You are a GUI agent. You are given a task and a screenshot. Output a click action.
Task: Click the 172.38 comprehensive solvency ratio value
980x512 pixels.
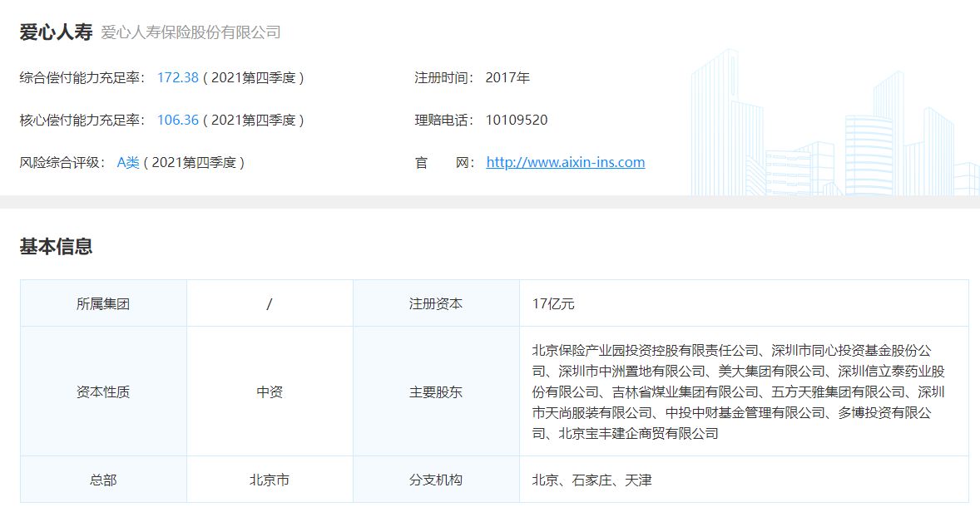tap(178, 78)
